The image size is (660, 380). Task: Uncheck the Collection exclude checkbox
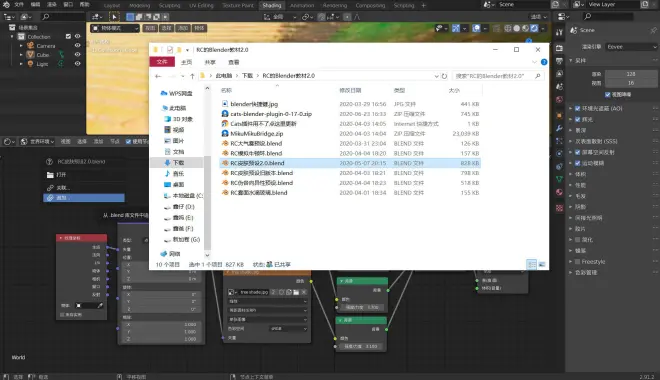[x=68, y=37]
